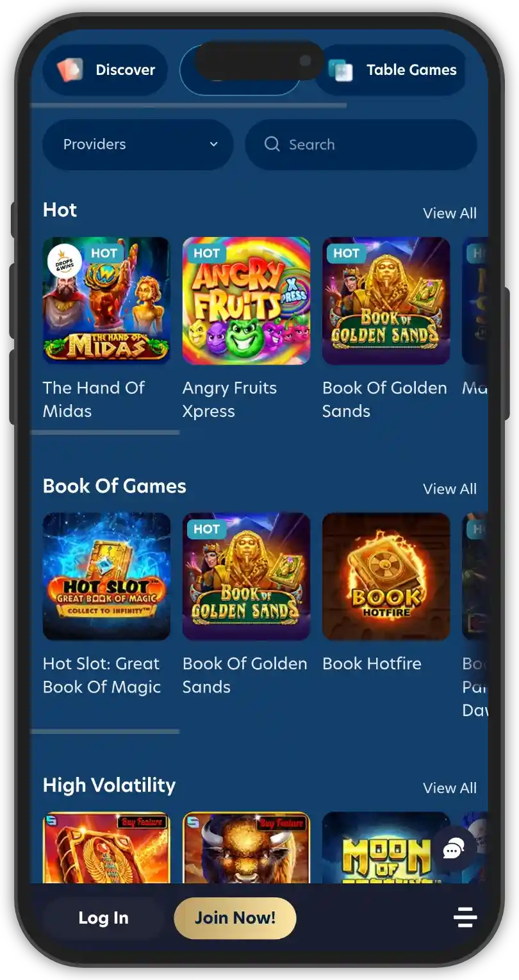Click the search magnifier icon

(x=272, y=144)
